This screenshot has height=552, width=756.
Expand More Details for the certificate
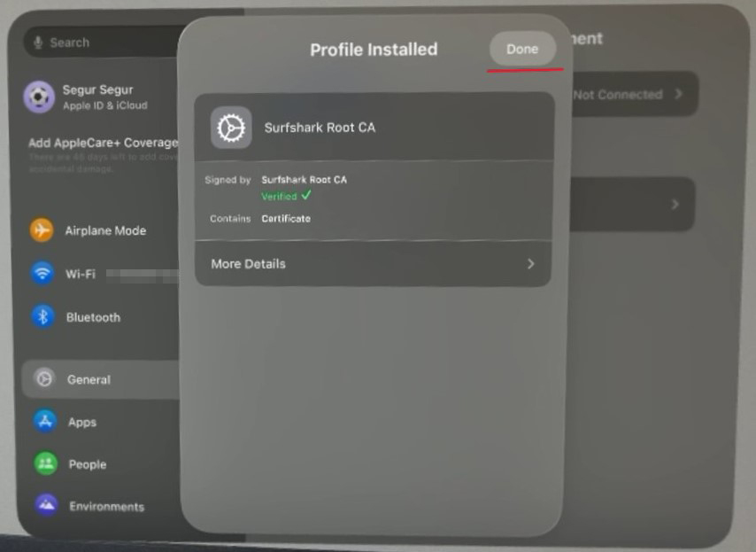tap(373, 264)
